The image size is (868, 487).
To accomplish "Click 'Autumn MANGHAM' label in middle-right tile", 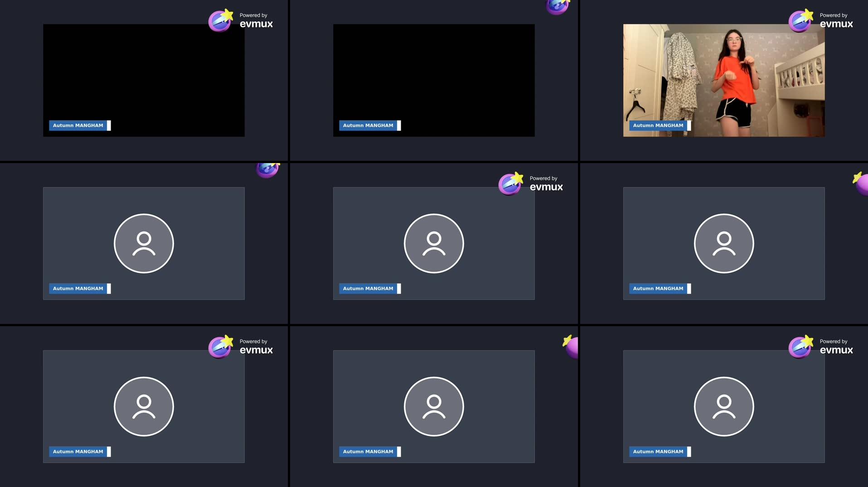I will point(660,289).
